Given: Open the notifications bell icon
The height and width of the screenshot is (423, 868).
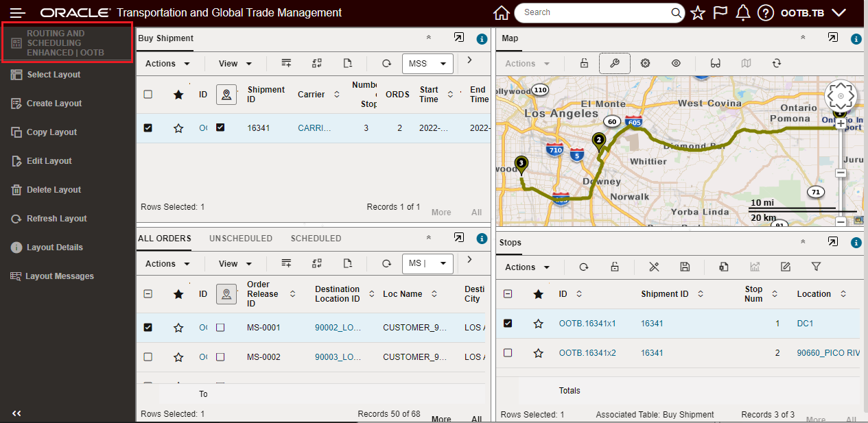Looking at the screenshot, I should click(742, 12).
